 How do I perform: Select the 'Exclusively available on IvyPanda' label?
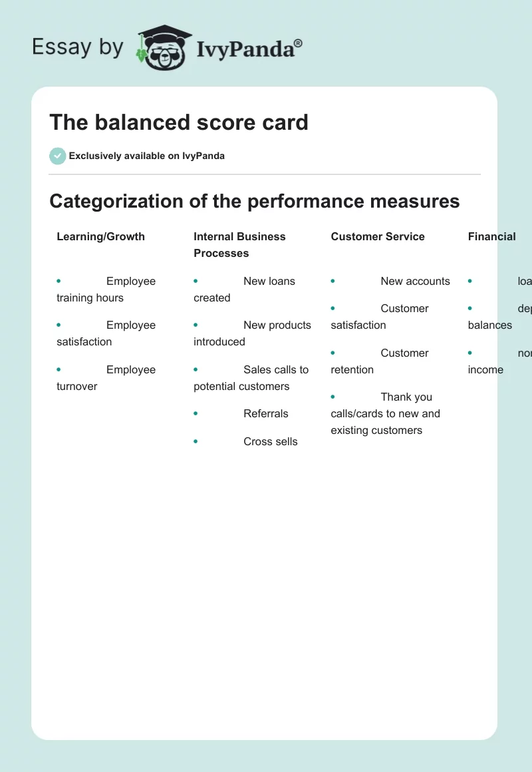[146, 156]
